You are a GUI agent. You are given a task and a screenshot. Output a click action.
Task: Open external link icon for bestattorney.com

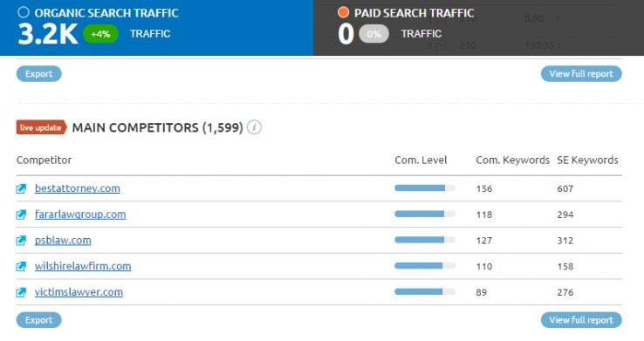[21, 188]
